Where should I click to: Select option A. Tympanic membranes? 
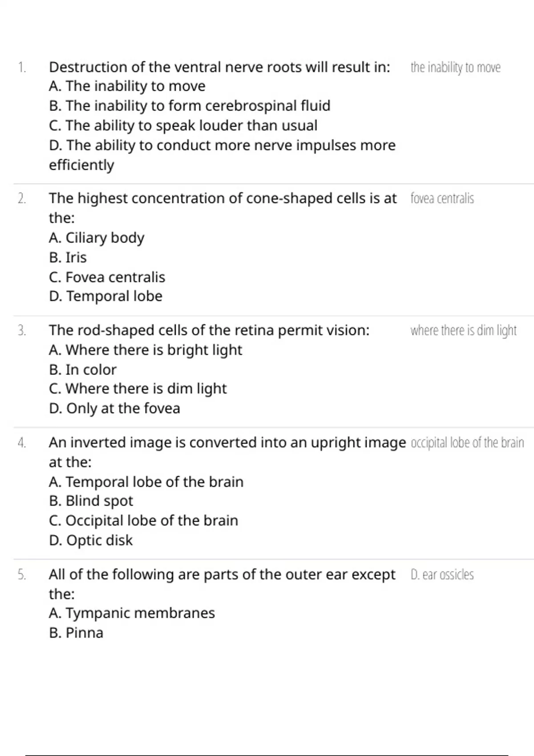pos(132,613)
